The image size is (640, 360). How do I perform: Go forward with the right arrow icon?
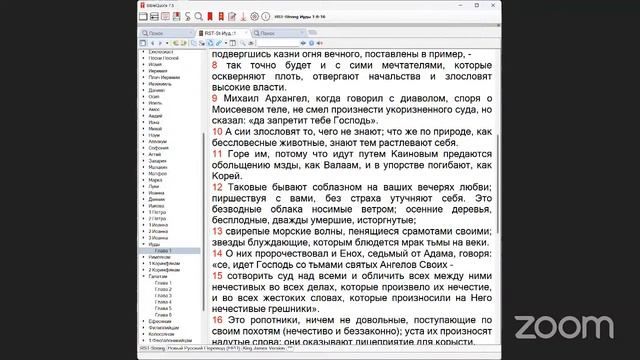click(x=160, y=43)
